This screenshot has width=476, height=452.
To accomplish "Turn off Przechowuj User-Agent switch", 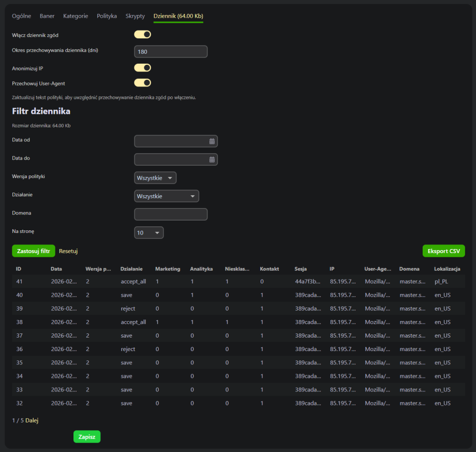I will (142, 83).
